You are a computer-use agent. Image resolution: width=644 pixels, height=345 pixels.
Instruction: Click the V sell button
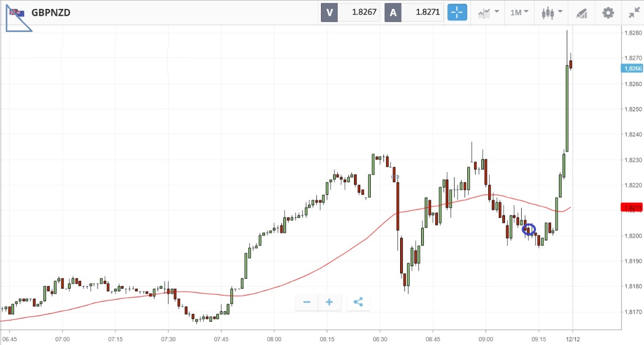(x=329, y=12)
